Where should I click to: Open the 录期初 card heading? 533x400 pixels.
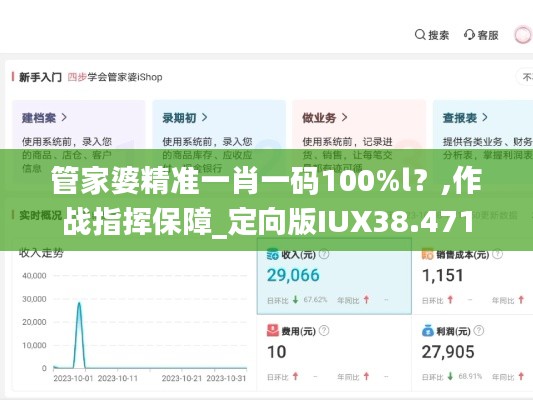tap(179, 118)
